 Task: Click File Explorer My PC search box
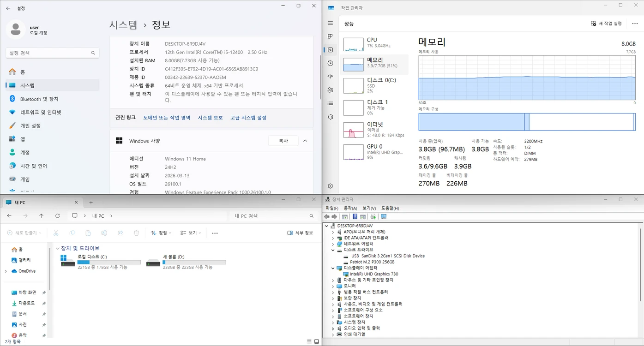(274, 216)
